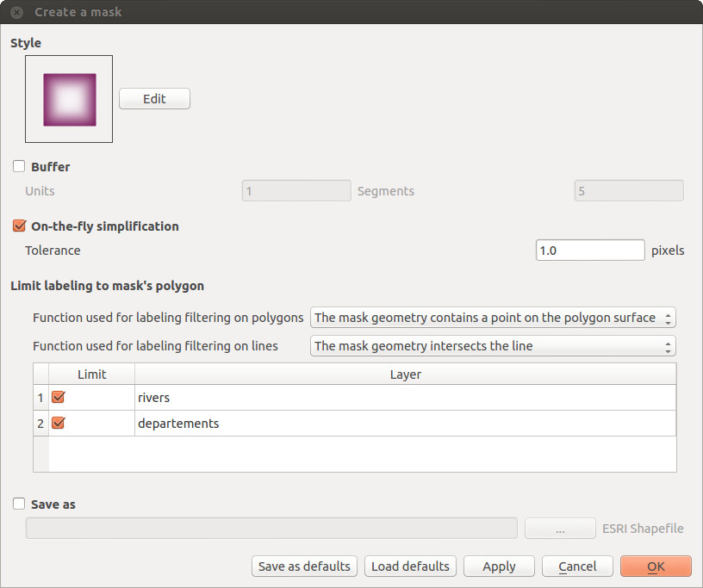The height and width of the screenshot is (588, 703).
Task: Open the line labeling filter function dropdown
Action: pyautogui.click(x=493, y=346)
